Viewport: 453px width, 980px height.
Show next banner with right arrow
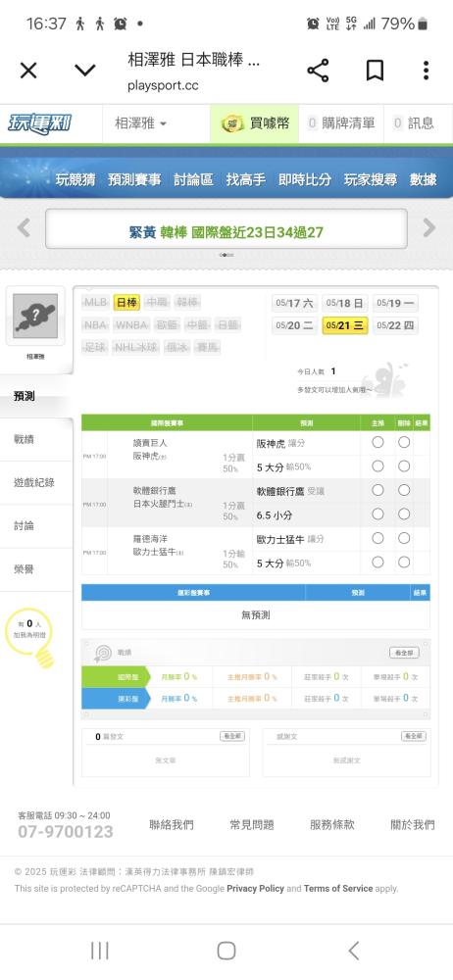click(428, 227)
